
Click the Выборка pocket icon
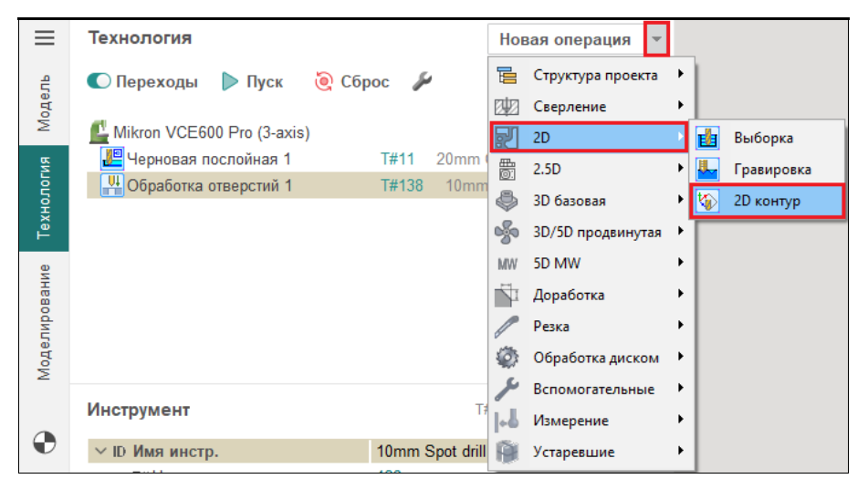[707, 139]
